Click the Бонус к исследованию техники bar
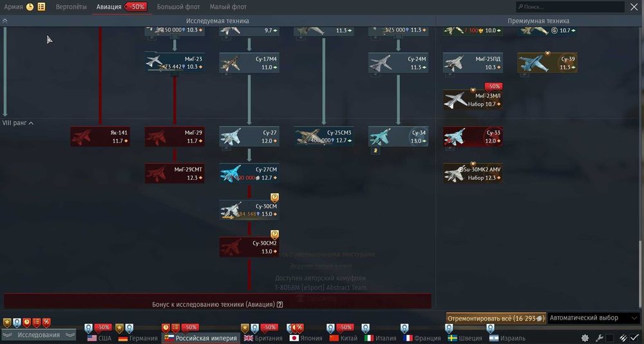The image size is (644, 344). pos(217,301)
